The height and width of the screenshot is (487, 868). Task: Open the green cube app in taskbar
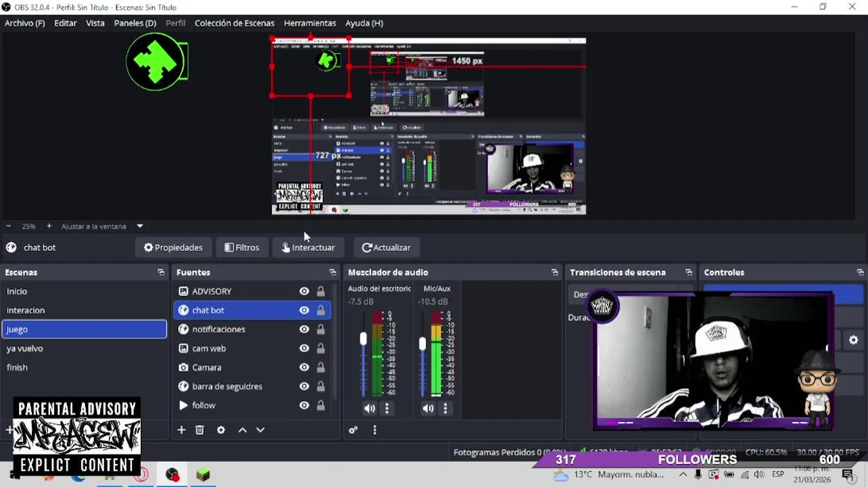[x=203, y=475]
